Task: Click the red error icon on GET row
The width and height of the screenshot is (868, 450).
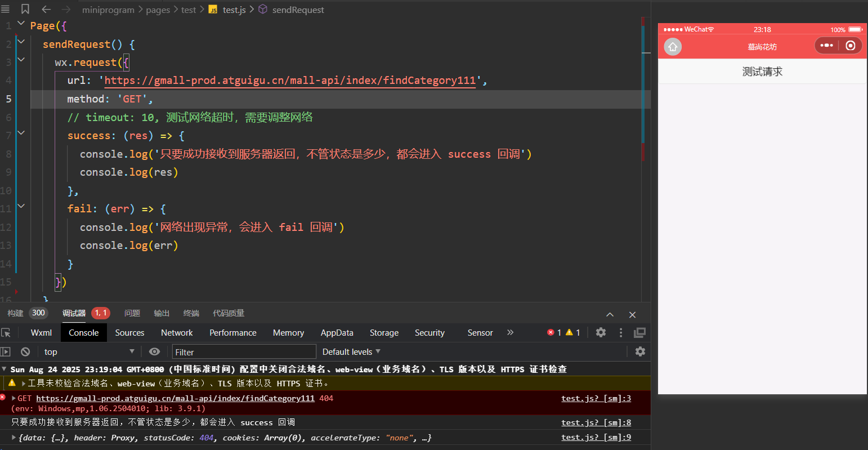Action: pyautogui.click(x=3, y=397)
